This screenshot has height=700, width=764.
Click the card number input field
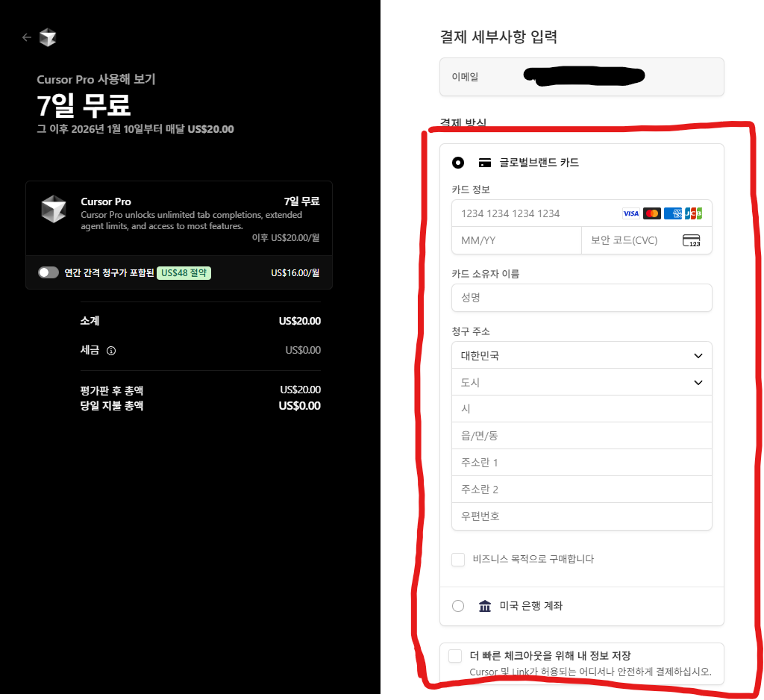click(582, 213)
